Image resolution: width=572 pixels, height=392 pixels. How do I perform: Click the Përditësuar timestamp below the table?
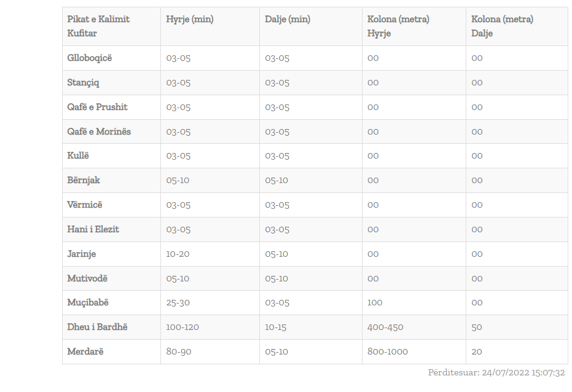[496, 372]
